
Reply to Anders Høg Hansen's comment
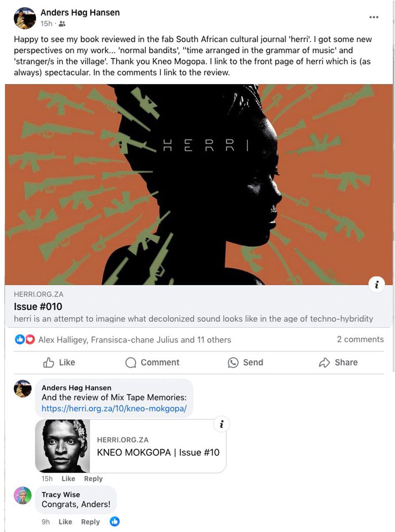pyautogui.click(x=93, y=478)
